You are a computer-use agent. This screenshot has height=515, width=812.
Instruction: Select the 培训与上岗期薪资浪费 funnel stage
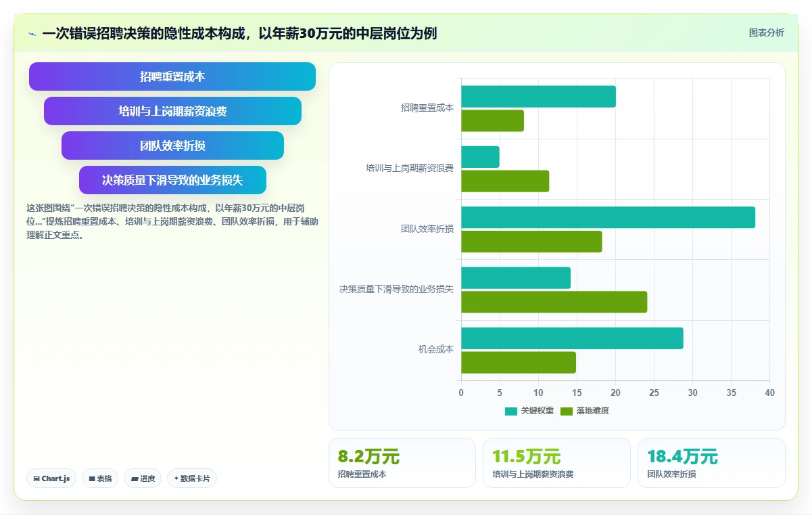point(172,111)
